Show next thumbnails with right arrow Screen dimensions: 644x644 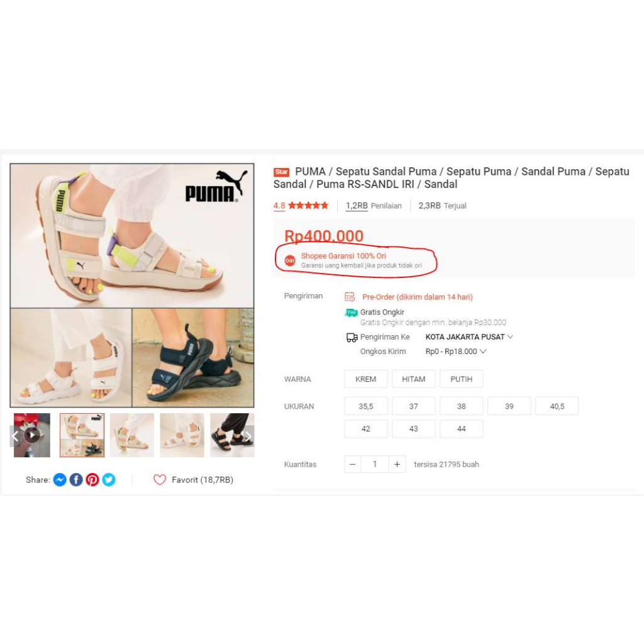tap(248, 436)
